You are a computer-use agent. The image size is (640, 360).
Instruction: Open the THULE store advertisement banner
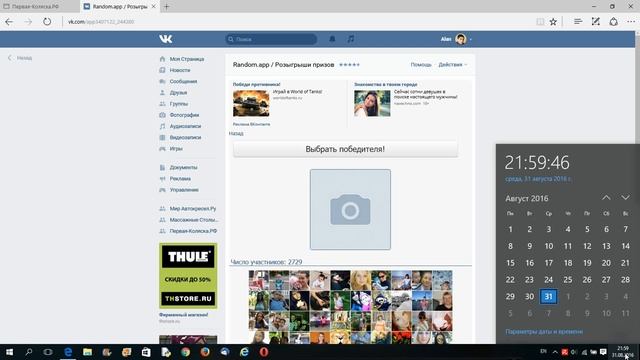pos(188,276)
